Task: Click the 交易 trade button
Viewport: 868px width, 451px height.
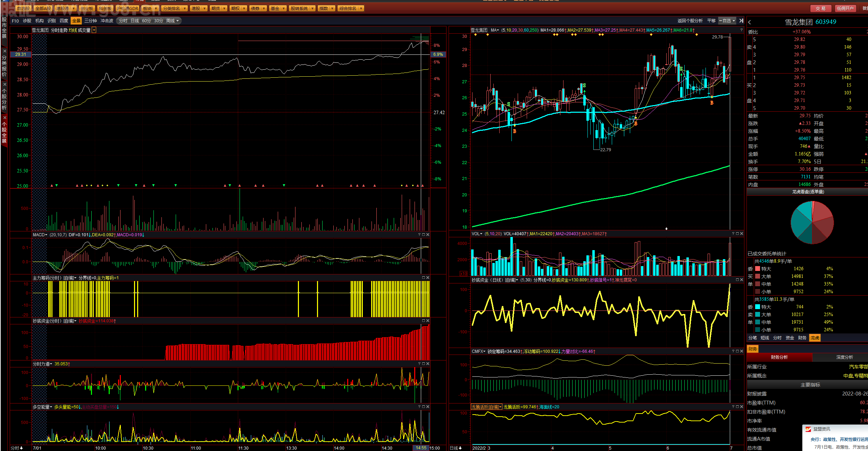Action: pos(821,9)
